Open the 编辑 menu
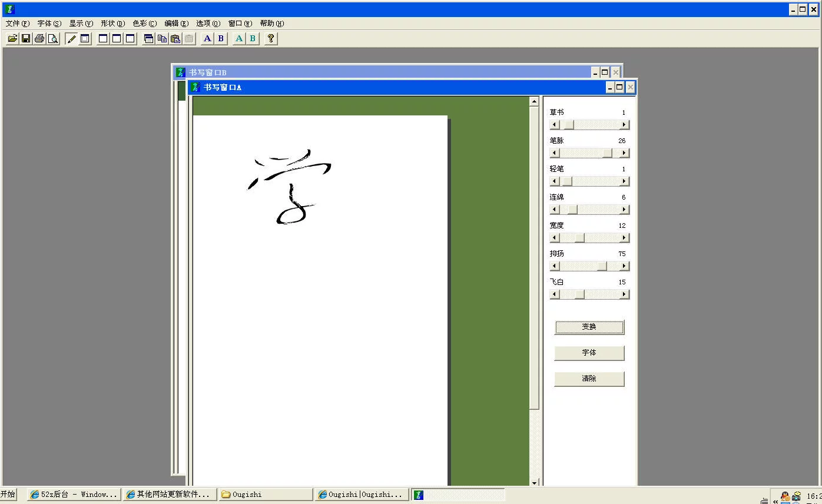 pyautogui.click(x=176, y=24)
